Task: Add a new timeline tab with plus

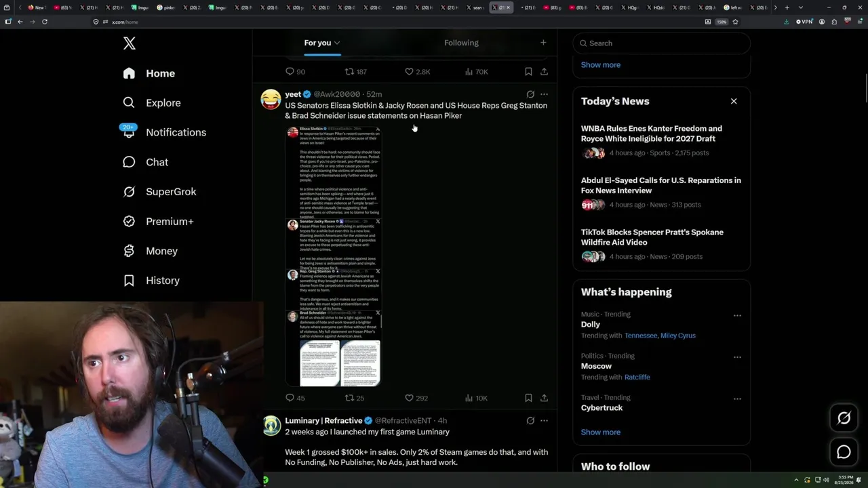Action: (543, 43)
